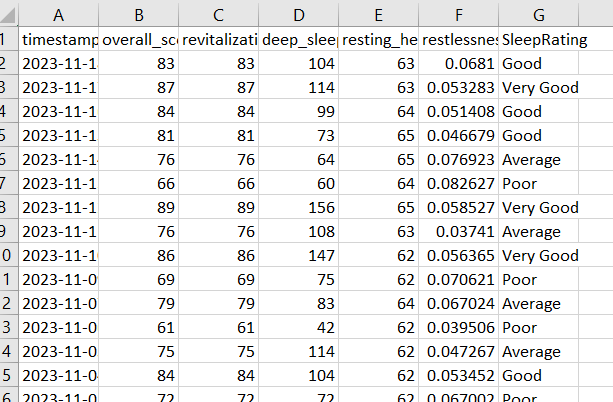Image resolution: width=613 pixels, height=402 pixels.
Task: Select column A header
Action: point(58,14)
